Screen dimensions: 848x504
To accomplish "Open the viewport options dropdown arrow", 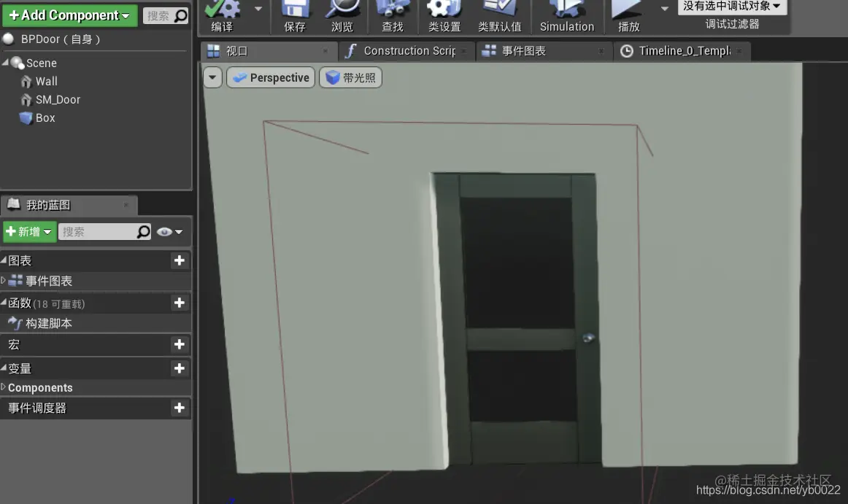I will coord(212,77).
